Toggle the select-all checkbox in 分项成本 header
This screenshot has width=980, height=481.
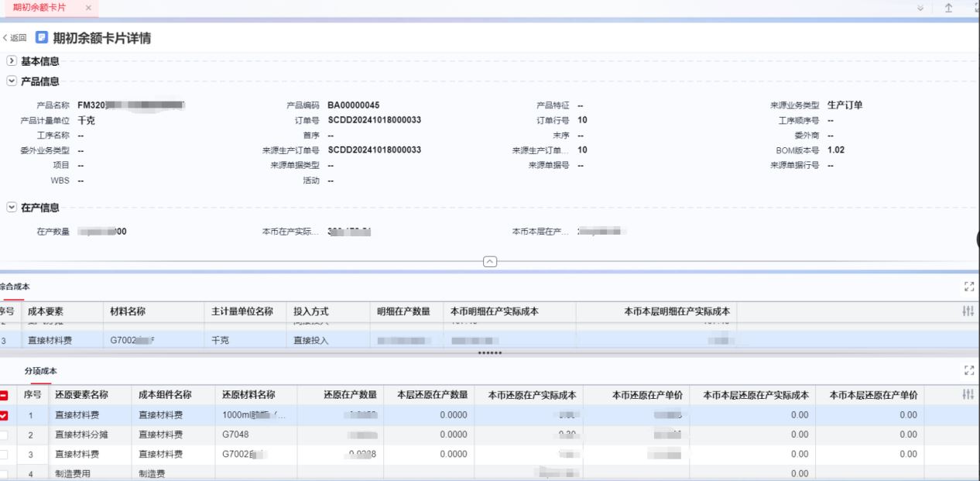pyautogui.click(x=4, y=395)
